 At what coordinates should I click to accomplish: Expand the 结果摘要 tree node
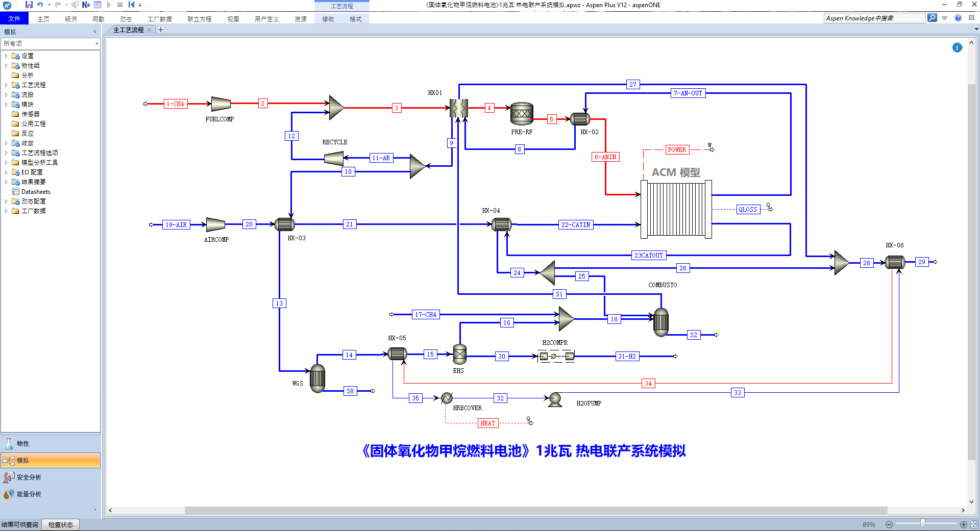click(x=6, y=182)
